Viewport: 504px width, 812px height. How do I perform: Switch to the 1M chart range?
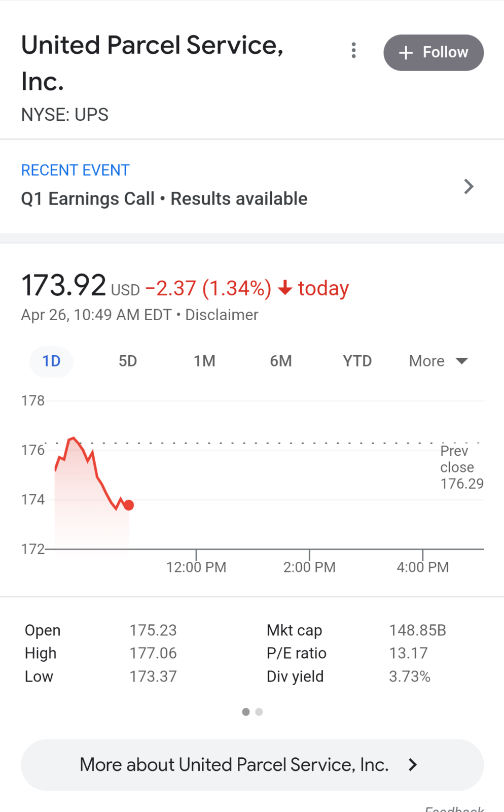[x=204, y=361]
